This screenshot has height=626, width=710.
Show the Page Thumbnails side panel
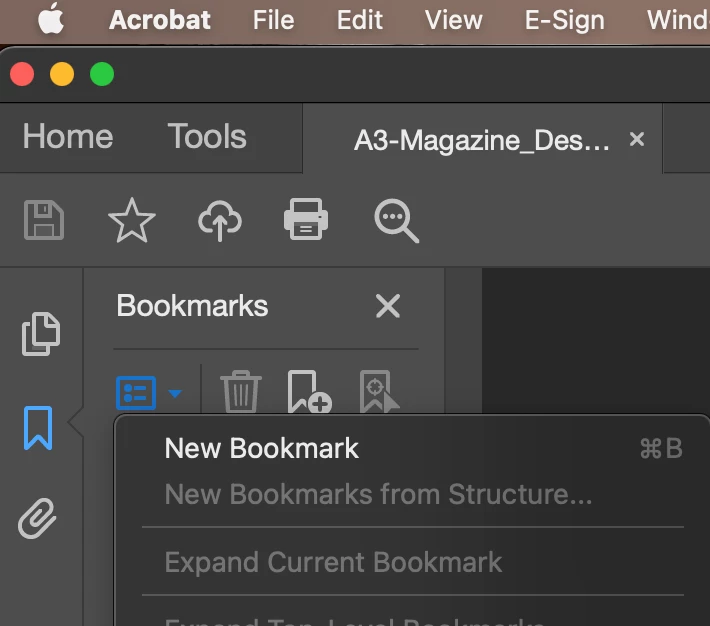click(x=41, y=333)
